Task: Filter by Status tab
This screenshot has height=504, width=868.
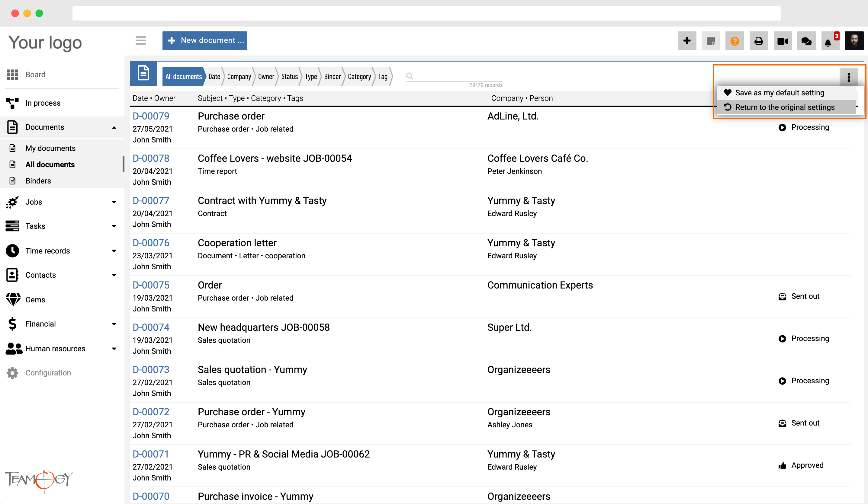Action: point(290,76)
